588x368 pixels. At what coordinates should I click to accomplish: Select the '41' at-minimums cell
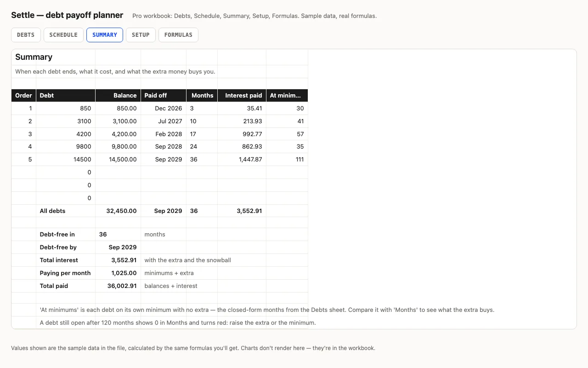tap(287, 121)
